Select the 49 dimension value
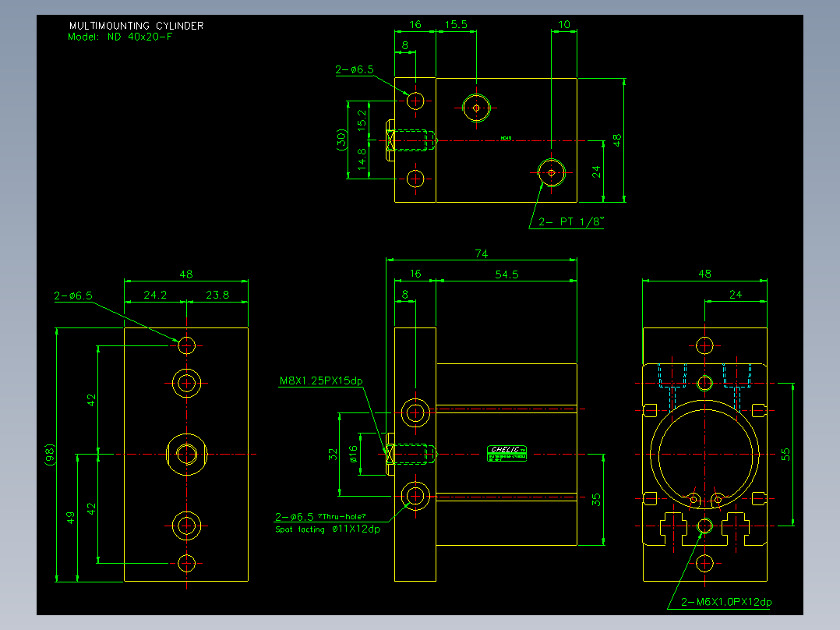Image resolution: width=840 pixels, height=630 pixels. coord(70,518)
